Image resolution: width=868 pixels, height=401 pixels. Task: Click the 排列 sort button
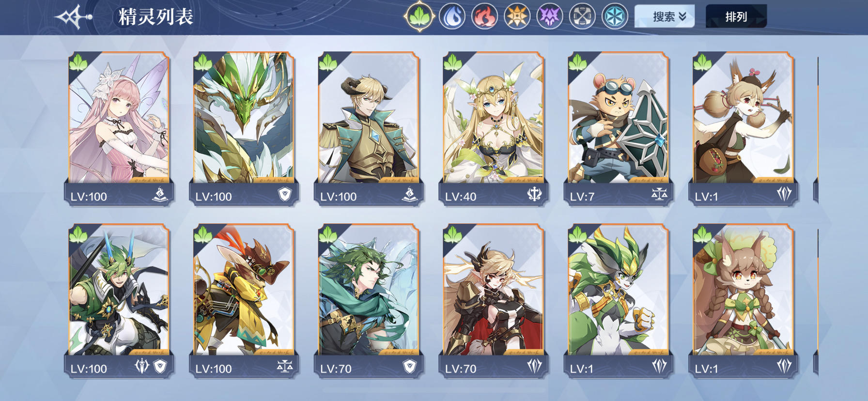pyautogui.click(x=736, y=16)
